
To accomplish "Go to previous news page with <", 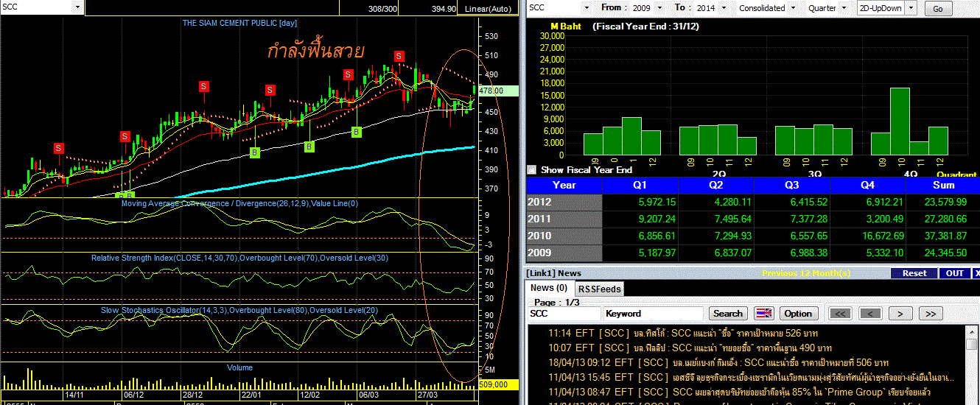I will point(869,313).
